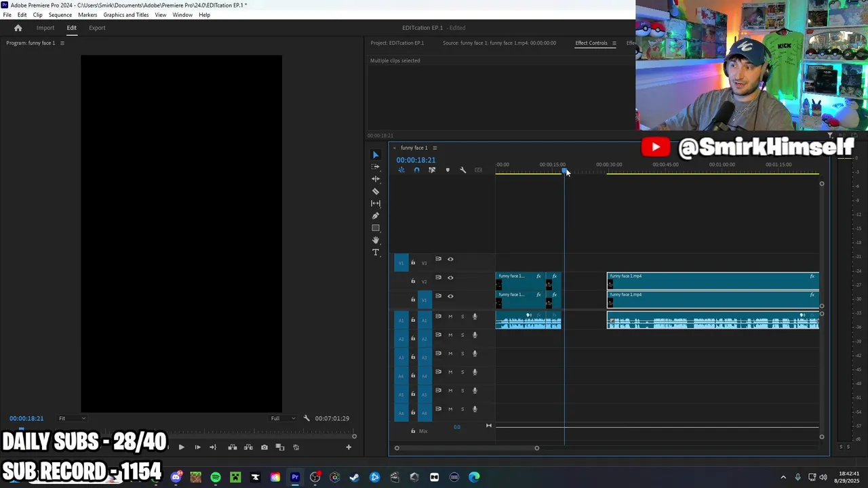This screenshot has height=488, width=868.
Task: Open the funny face 1 timeline panel menu
Action: pos(435,148)
